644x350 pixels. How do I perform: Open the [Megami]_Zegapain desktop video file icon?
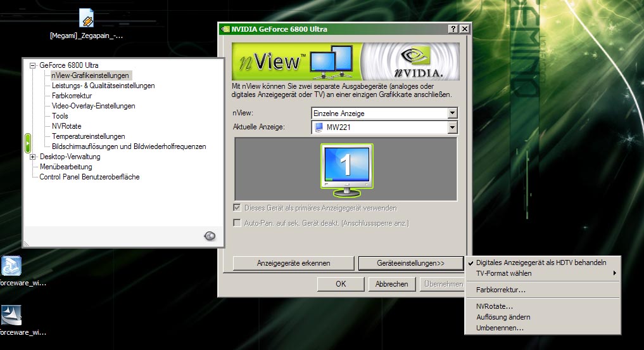point(87,18)
